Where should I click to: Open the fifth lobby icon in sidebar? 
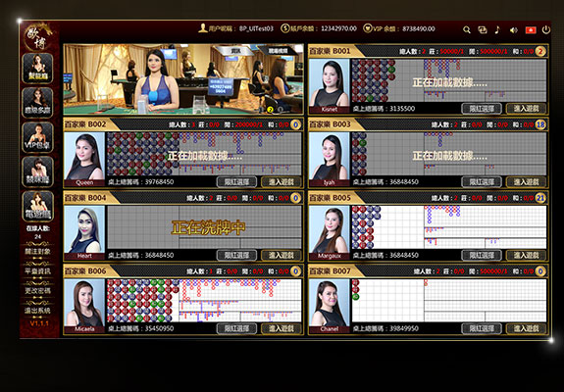tap(37, 206)
